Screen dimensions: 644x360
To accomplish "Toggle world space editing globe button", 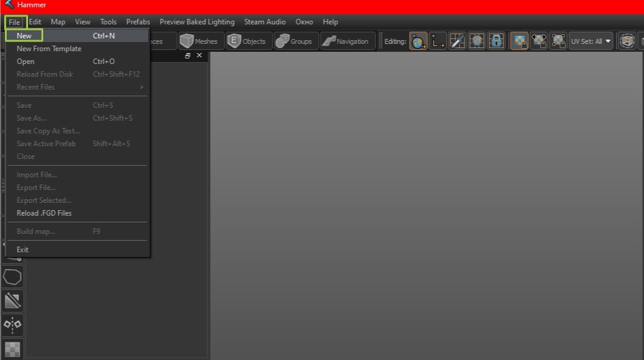I will (x=418, y=41).
